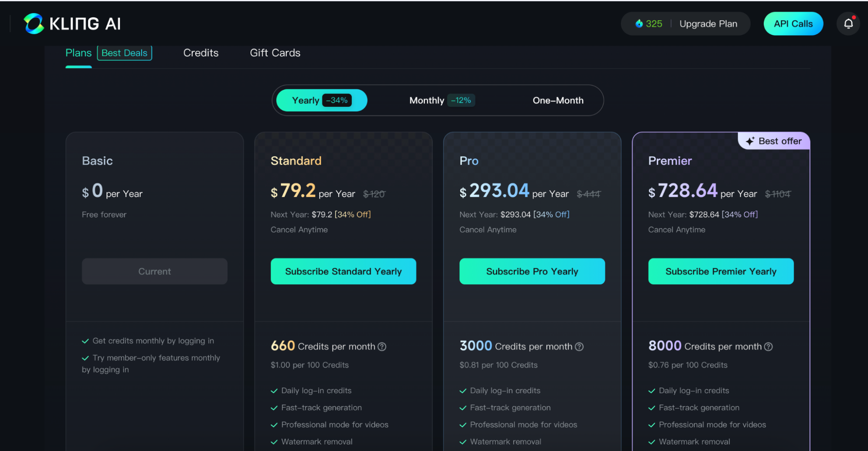
Task: Select the Premier plan title
Action: (670, 161)
